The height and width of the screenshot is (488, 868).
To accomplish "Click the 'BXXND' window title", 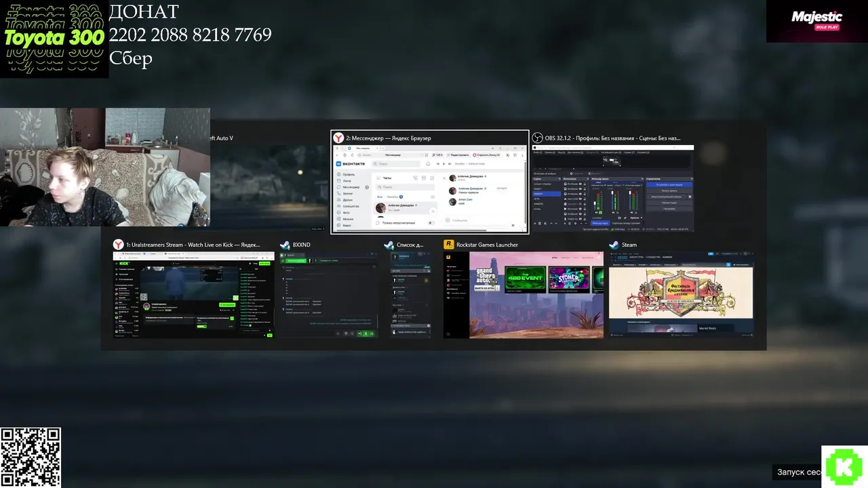I will point(302,245).
